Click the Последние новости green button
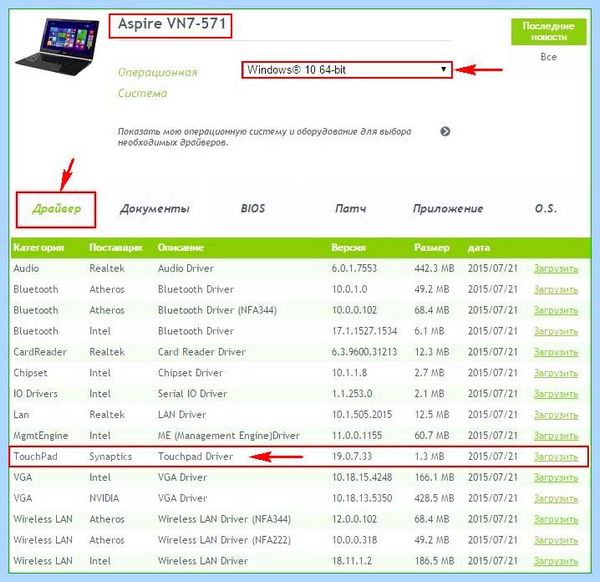Image resolution: width=600 pixels, height=582 pixels. [x=548, y=32]
